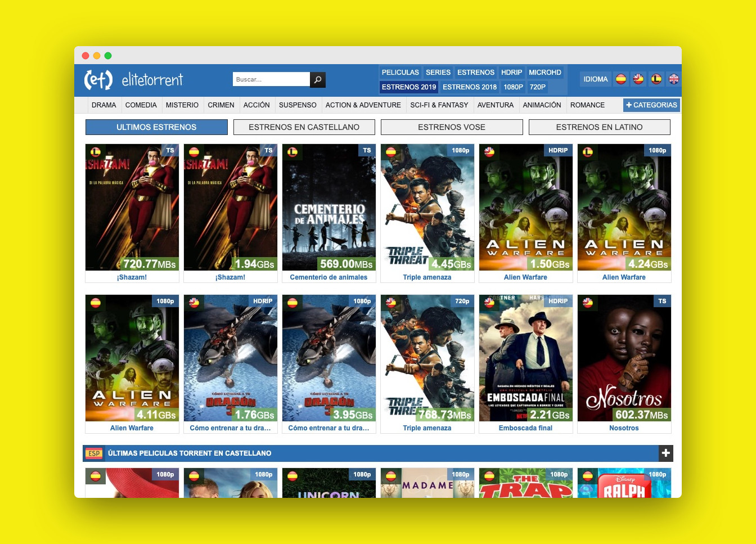Image resolution: width=756 pixels, height=544 pixels.
Task: Click VOSE flag on dragón 1.76GBs poster
Action: 194,303
